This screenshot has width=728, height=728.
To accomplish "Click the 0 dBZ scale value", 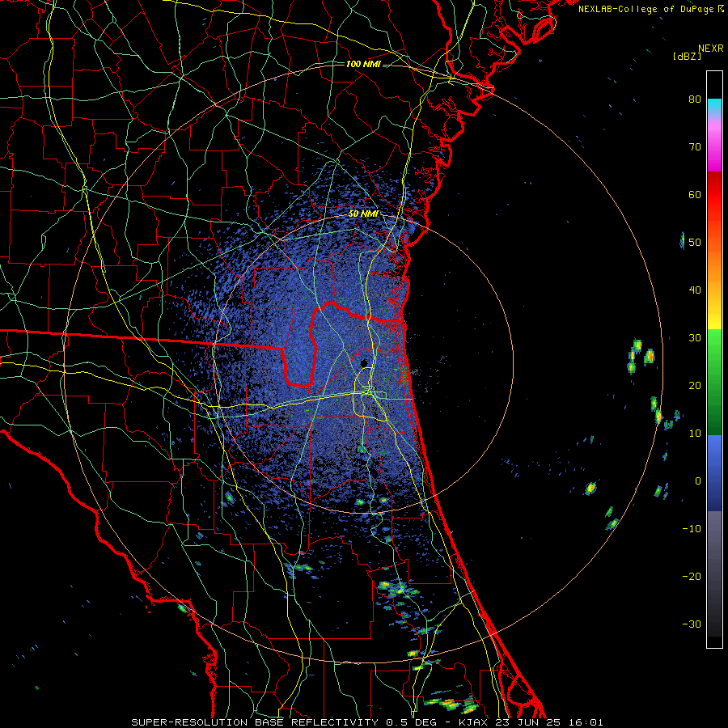I will pyautogui.click(x=698, y=481).
